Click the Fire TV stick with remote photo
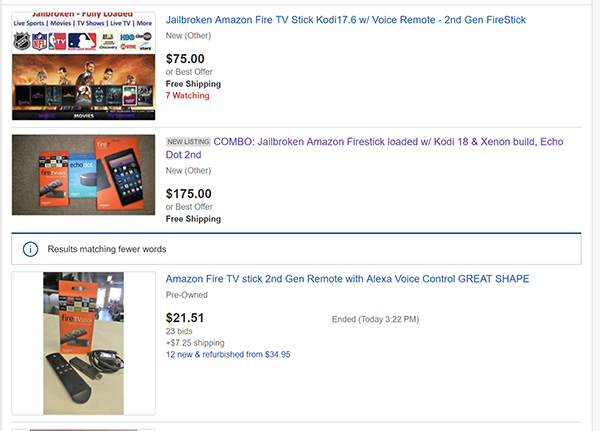This screenshot has height=431, width=600. pos(83,343)
